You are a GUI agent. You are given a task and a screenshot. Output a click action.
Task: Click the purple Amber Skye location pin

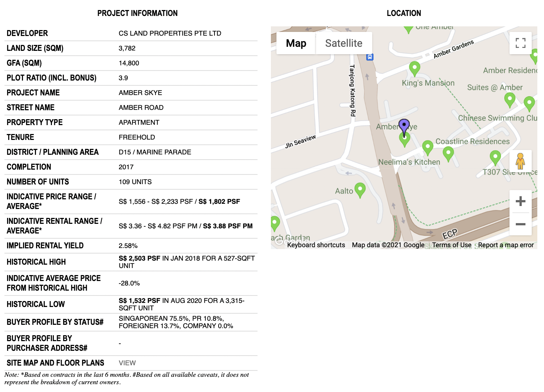(404, 125)
